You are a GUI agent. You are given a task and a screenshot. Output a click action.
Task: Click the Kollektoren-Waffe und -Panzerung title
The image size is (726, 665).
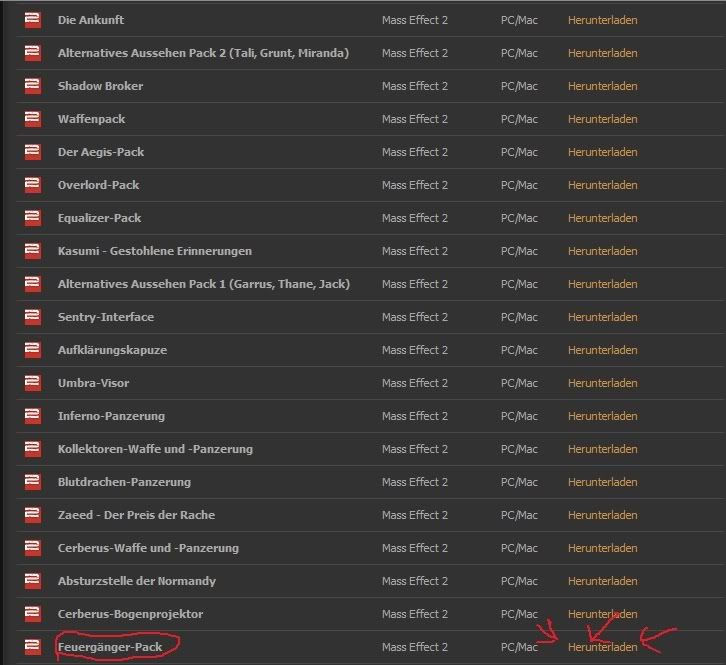[155, 449]
